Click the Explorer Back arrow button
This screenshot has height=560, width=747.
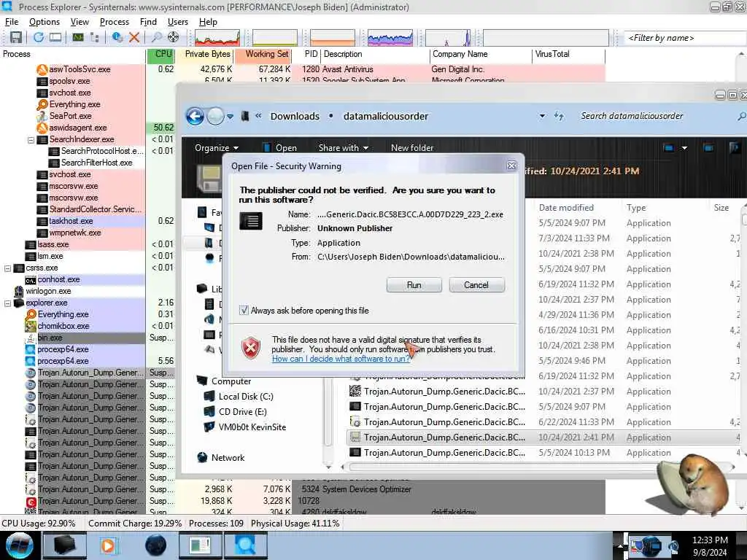point(195,116)
